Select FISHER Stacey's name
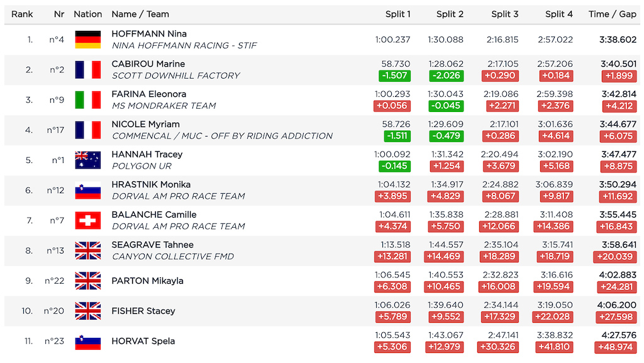 [x=143, y=311]
